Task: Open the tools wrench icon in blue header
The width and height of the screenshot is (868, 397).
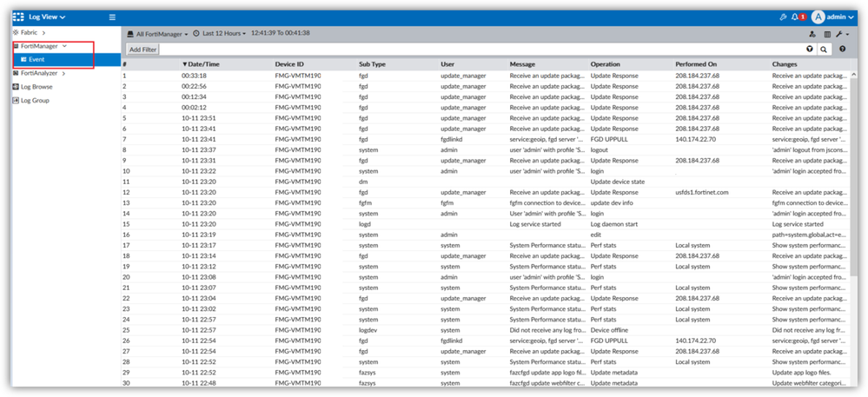Action: [783, 17]
